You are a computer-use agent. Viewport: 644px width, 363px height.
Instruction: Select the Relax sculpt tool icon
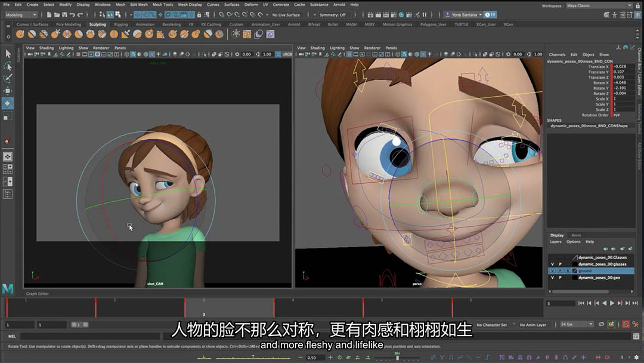43,34
